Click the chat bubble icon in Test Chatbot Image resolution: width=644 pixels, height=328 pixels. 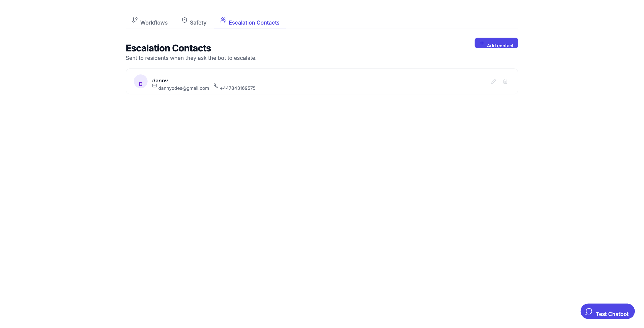pyautogui.click(x=589, y=311)
